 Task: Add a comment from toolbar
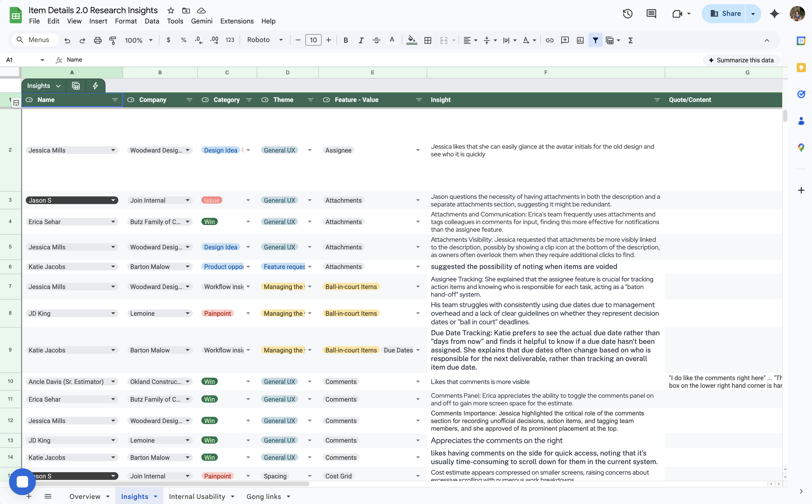[x=565, y=40]
